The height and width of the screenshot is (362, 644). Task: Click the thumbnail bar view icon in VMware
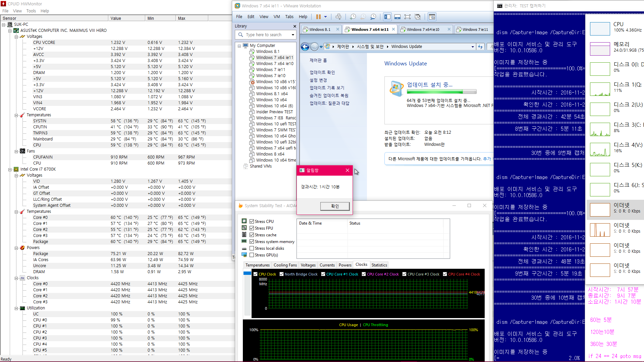[x=397, y=17]
